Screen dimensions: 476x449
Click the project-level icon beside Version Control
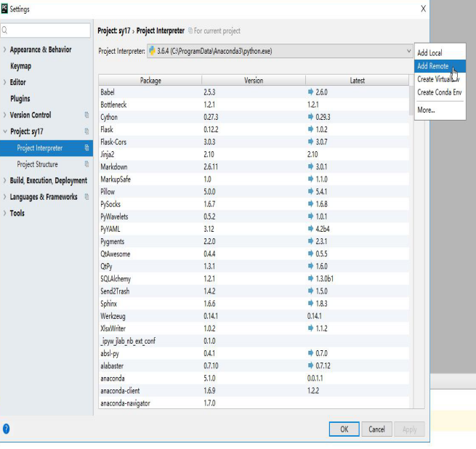pos(86,115)
